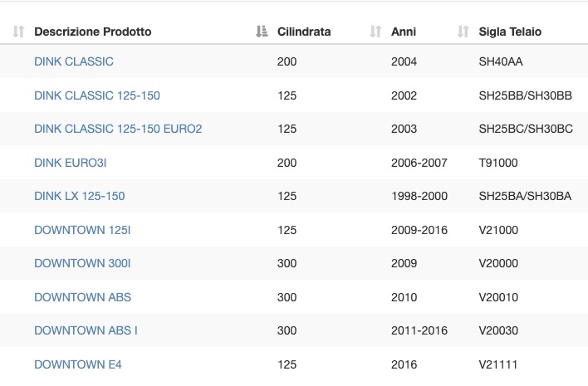588x386 pixels.
Task: Click the years 1998-2000 cell
Action: point(419,196)
